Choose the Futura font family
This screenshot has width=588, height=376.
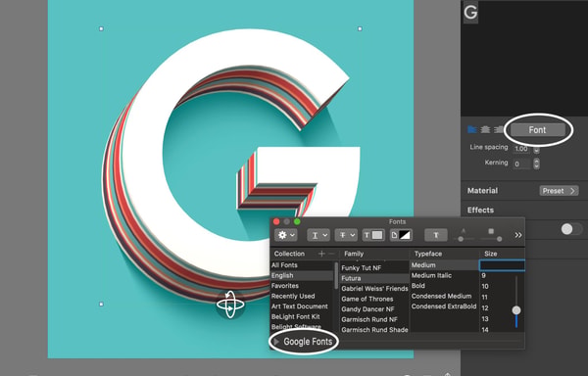(374, 278)
